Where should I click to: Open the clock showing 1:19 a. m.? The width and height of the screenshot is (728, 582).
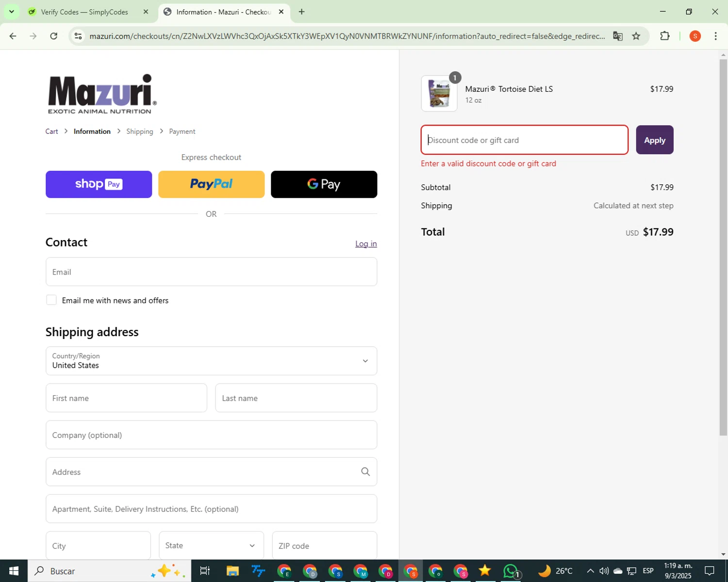tap(678, 571)
